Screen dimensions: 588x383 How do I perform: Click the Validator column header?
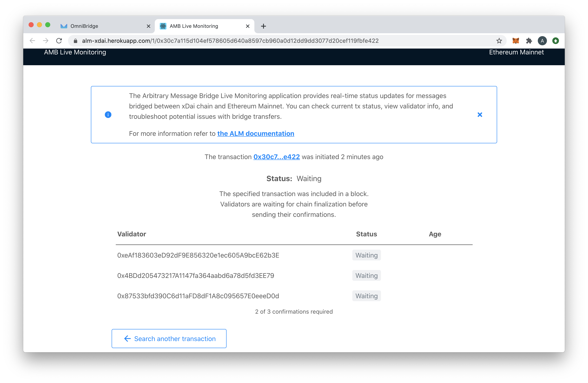(x=132, y=234)
